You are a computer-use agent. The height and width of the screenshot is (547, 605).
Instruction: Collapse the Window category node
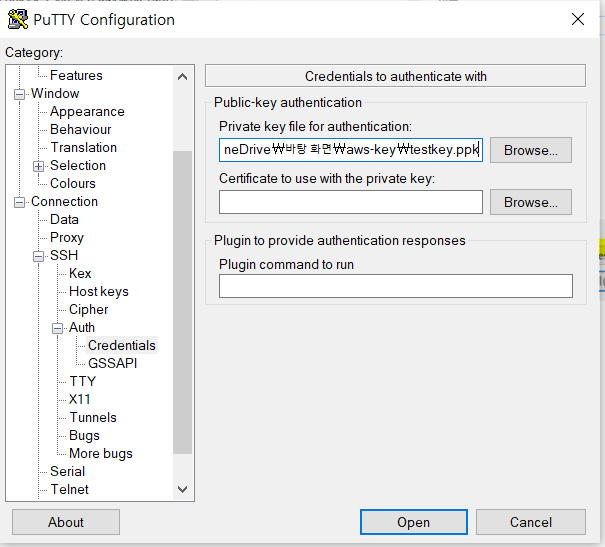[19, 94]
